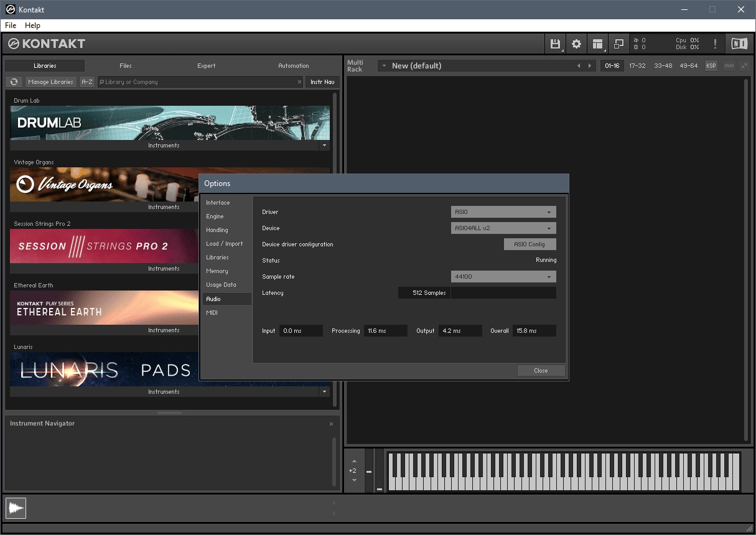Switch to the Libraries browser tab
Viewport: 756px width, 535px height.
[x=45, y=65]
